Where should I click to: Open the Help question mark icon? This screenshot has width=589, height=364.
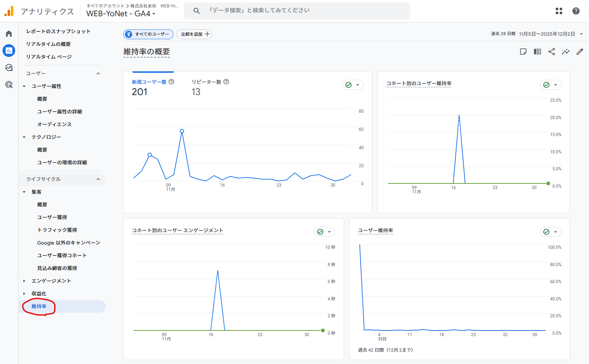[x=576, y=11]
